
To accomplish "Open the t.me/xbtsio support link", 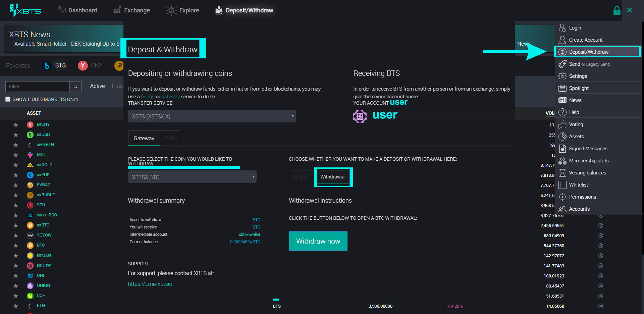I will (x=150, y=284).
